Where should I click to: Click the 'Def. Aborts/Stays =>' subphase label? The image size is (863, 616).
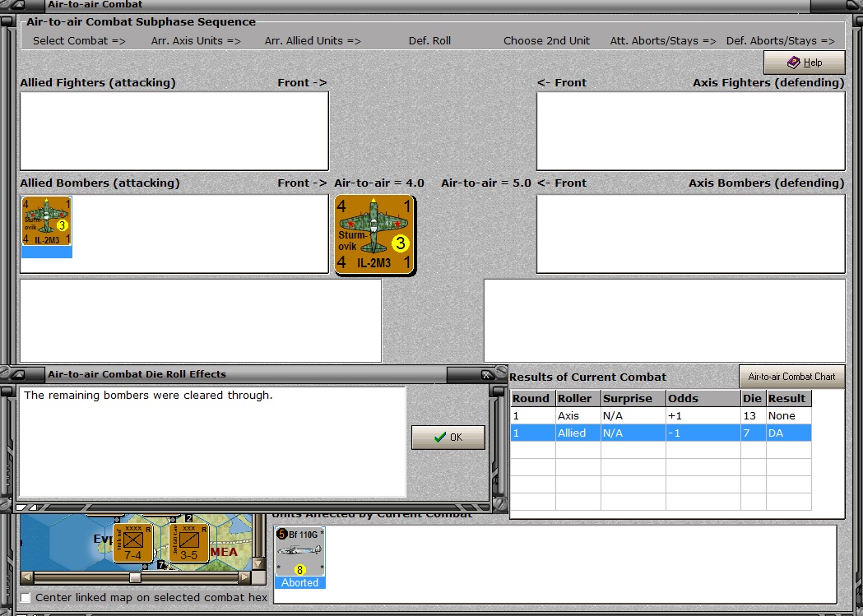[x=781, y=40]
